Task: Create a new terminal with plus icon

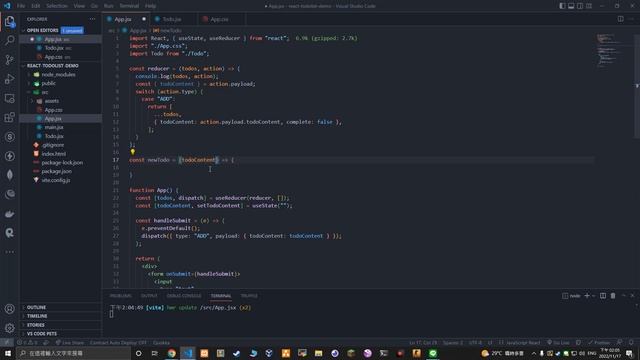Action: [x=587, y=296]
